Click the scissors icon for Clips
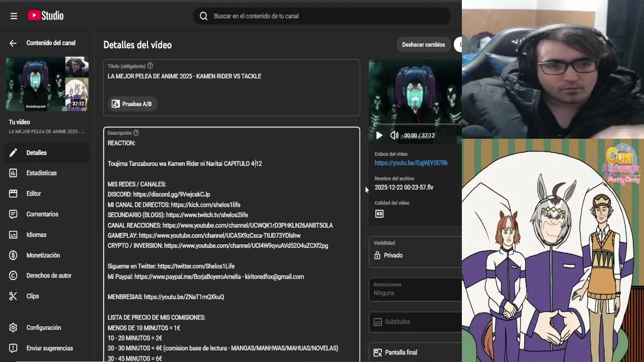644x362 pixels. (14, 296)
